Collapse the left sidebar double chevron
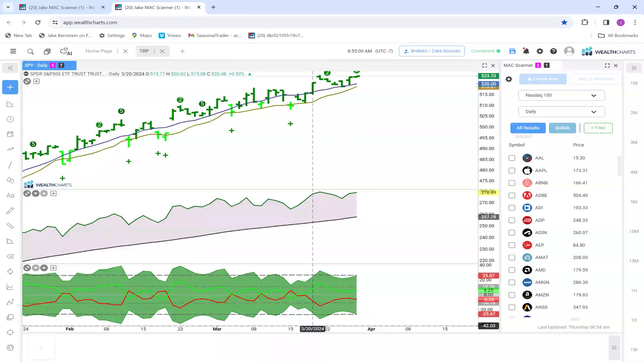644x362 pixels. pos(10,68)
